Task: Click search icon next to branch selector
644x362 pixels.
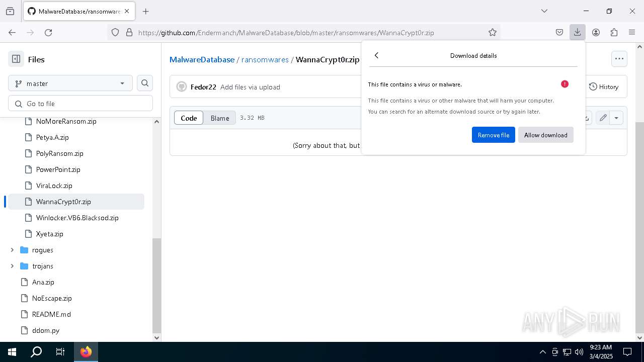Action: coord(145,83)
